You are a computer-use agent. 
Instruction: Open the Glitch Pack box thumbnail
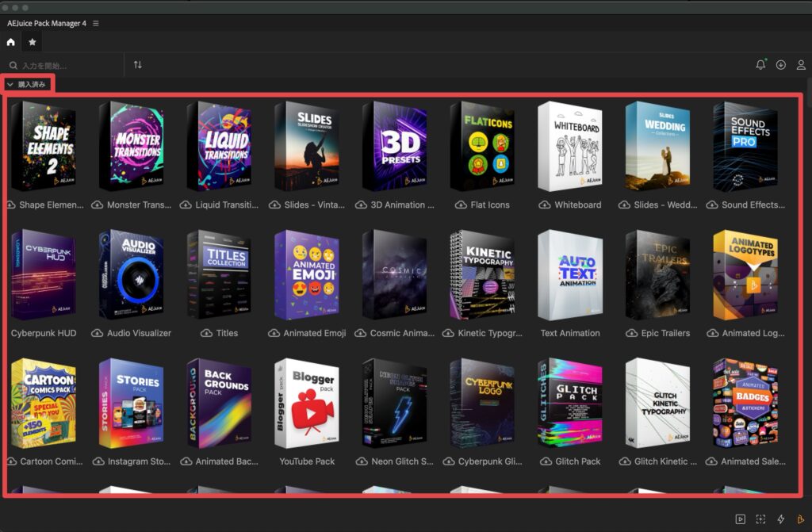click(570, 403)
